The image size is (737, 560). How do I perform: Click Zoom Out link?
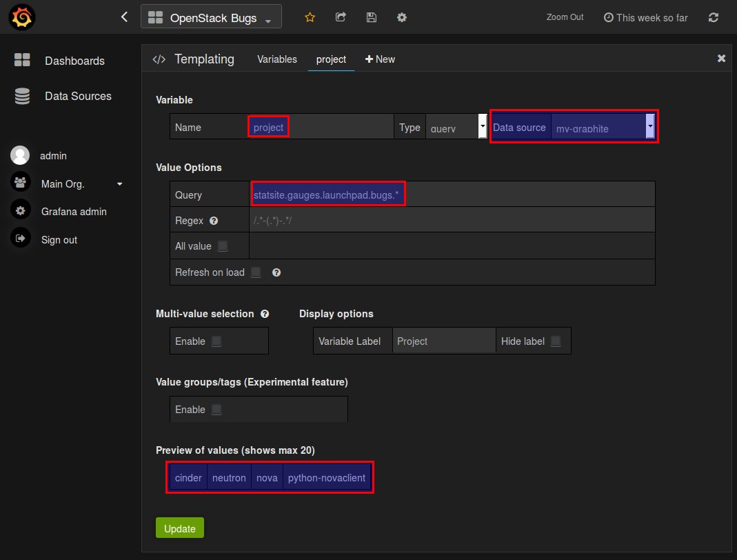click(565, 17)
